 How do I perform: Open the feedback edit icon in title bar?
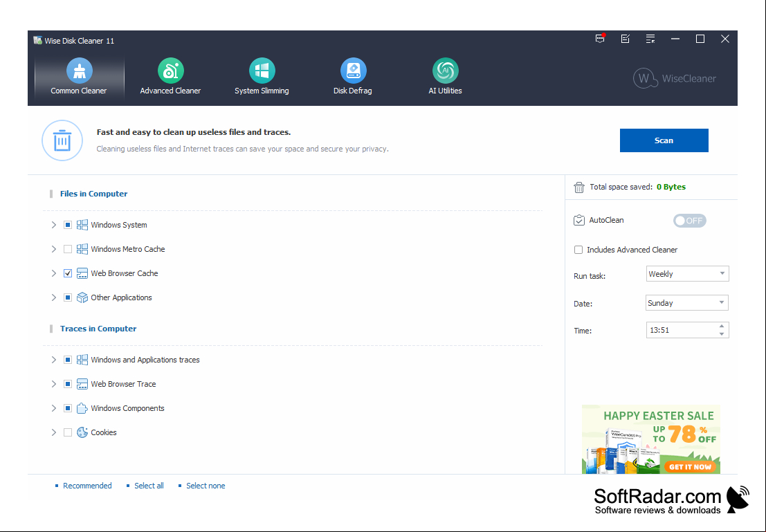coord(626,39)
